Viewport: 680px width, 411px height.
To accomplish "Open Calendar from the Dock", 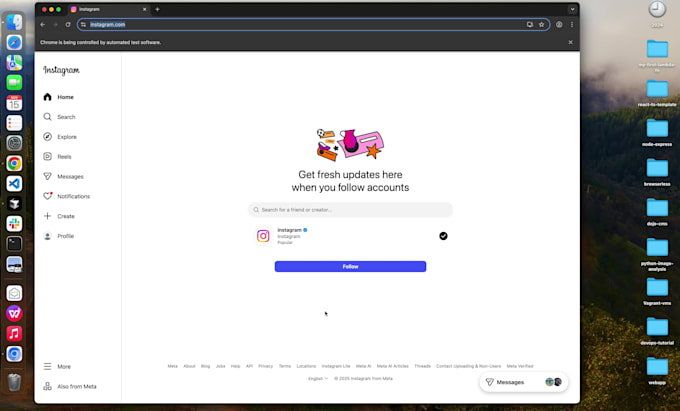I will point(14,103).
